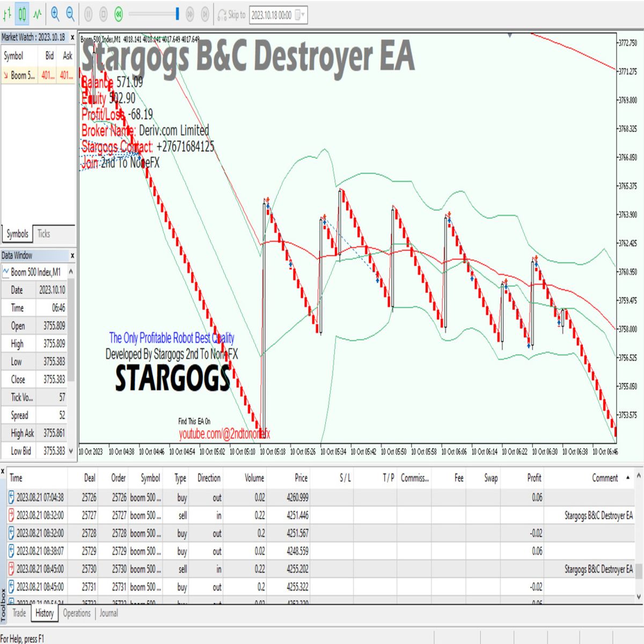Zoom out of the chart

coord(70,14)
